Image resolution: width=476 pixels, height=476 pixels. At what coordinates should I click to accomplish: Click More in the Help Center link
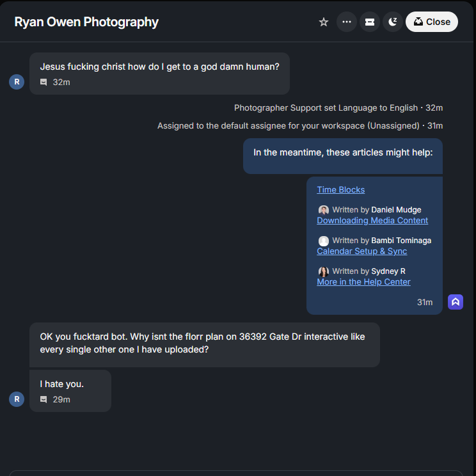click(x=363, y=282)
